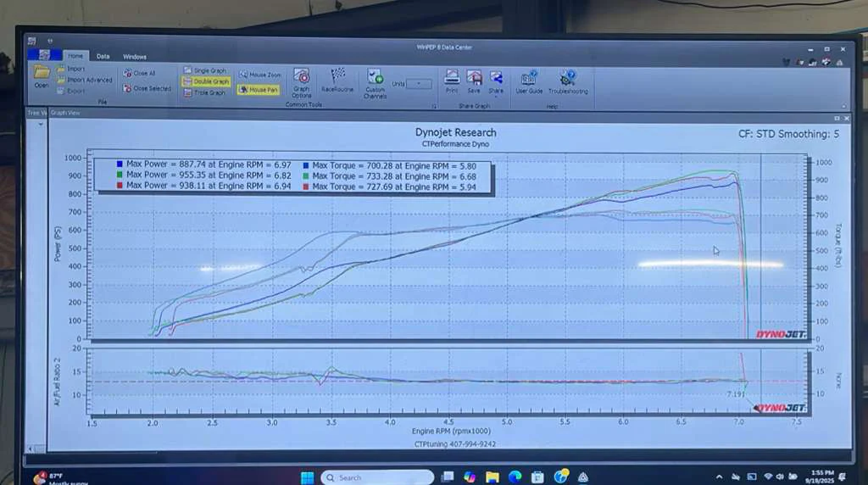Switch to Single Graph layout

pos(205,70)
